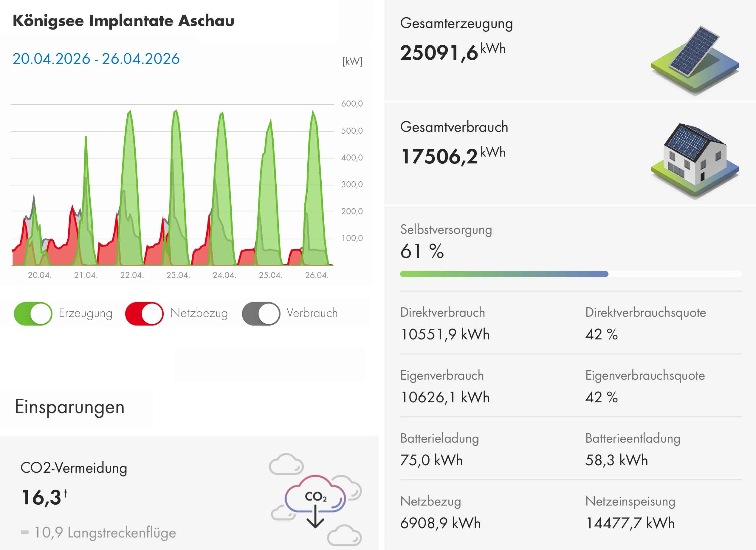Image resolution: width=756 pixels, height=550 pixels.
Task: Disable the red Netzbezug switch
Action: pos(144,313)
